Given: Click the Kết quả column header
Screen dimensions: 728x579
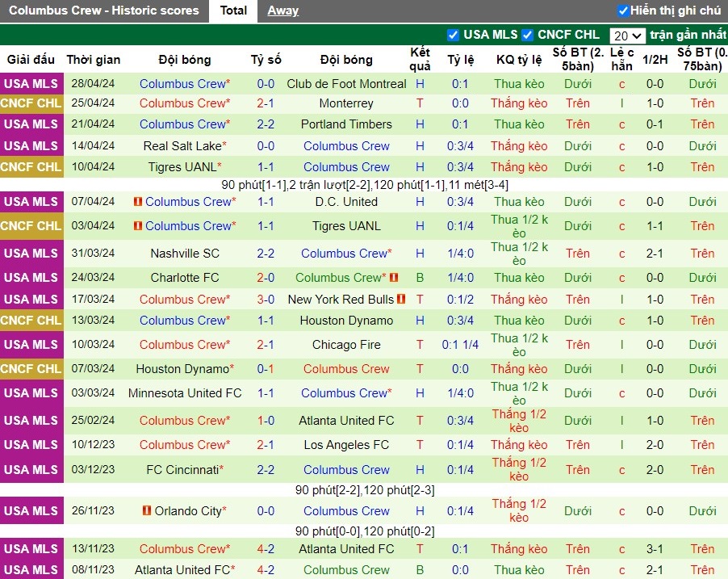Looking at the screenshot, I should point(420,59).
